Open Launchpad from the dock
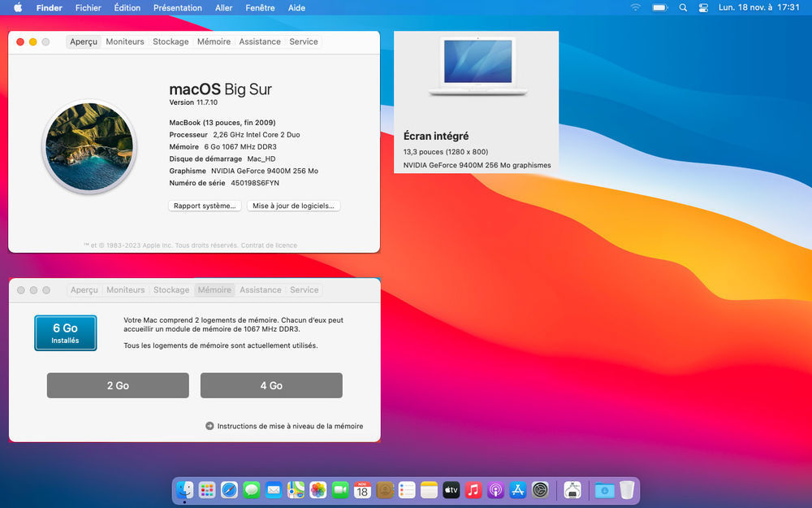 (207, 490)
